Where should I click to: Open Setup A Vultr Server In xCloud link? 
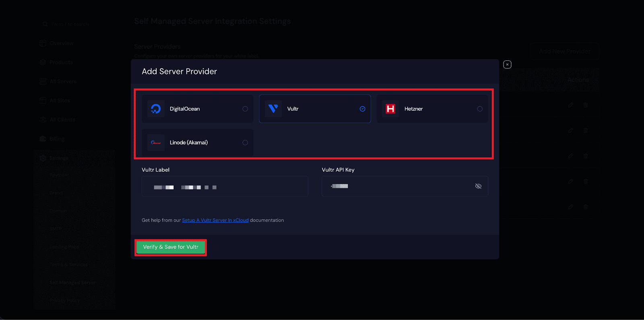click(215, 220)
